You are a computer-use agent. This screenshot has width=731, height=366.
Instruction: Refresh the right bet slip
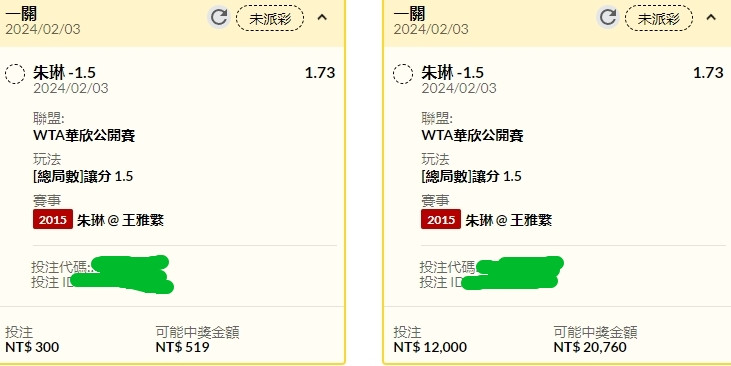(607, 18)
